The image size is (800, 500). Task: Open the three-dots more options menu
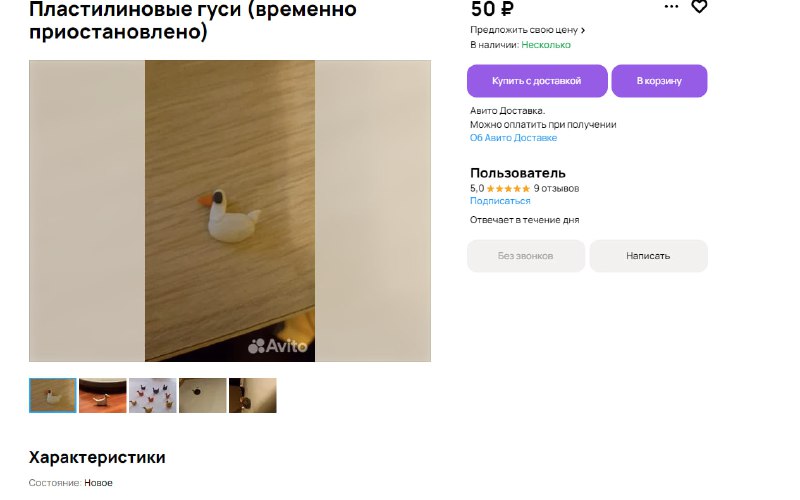671,6
